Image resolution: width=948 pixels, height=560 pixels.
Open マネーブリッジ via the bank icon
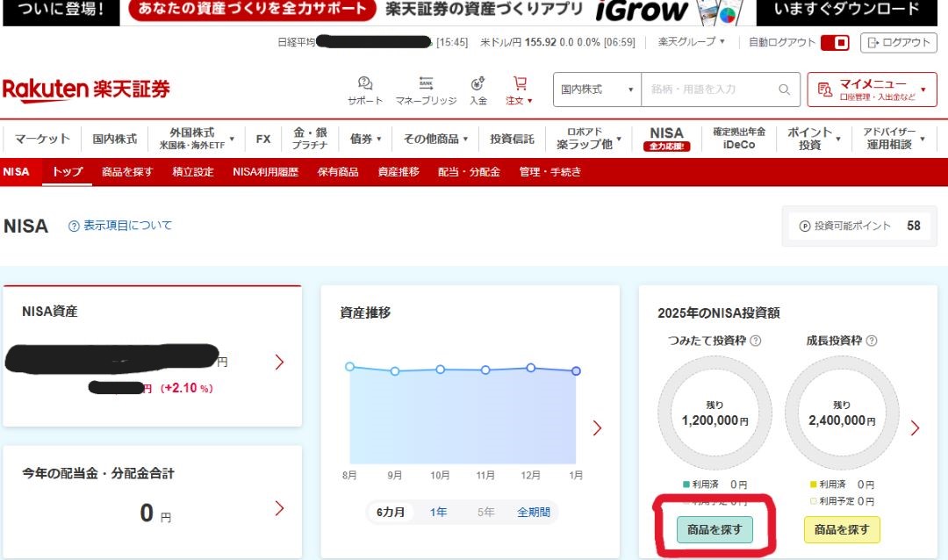pos(426,82)
